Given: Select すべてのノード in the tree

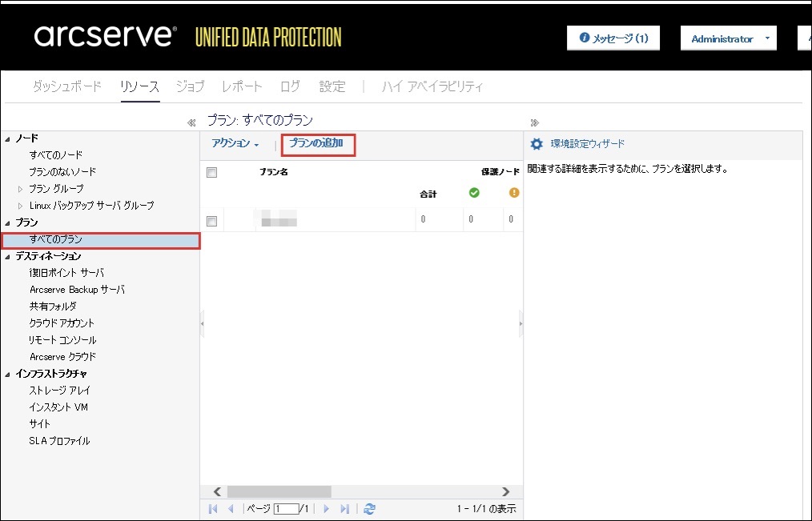Looking at the screenshot, I should click(x=56, y=154).
